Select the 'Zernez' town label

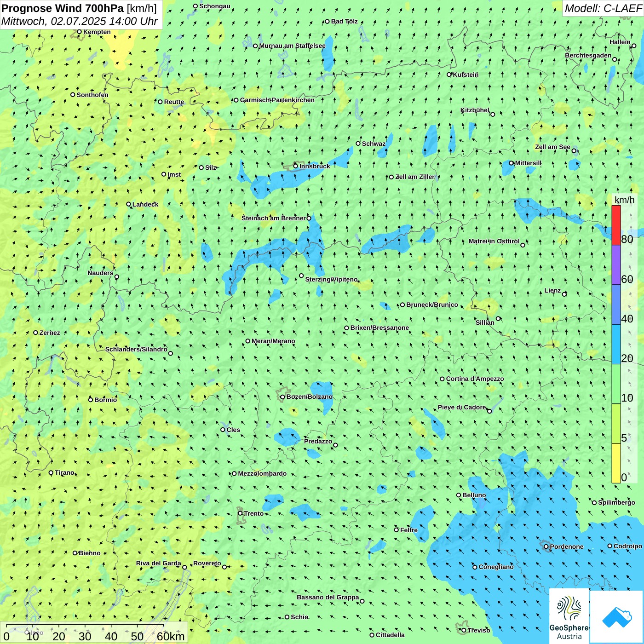point(50,333)
